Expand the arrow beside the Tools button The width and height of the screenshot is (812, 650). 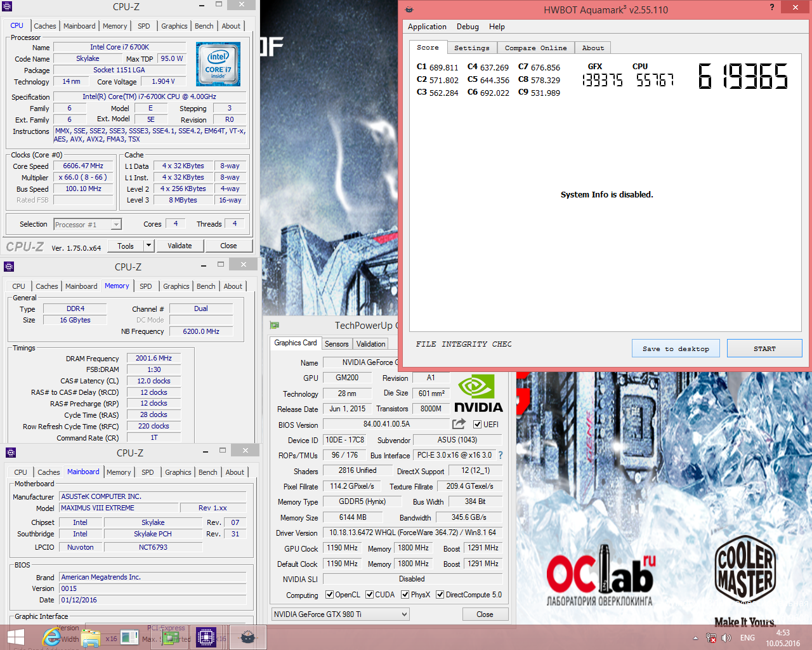148,246
